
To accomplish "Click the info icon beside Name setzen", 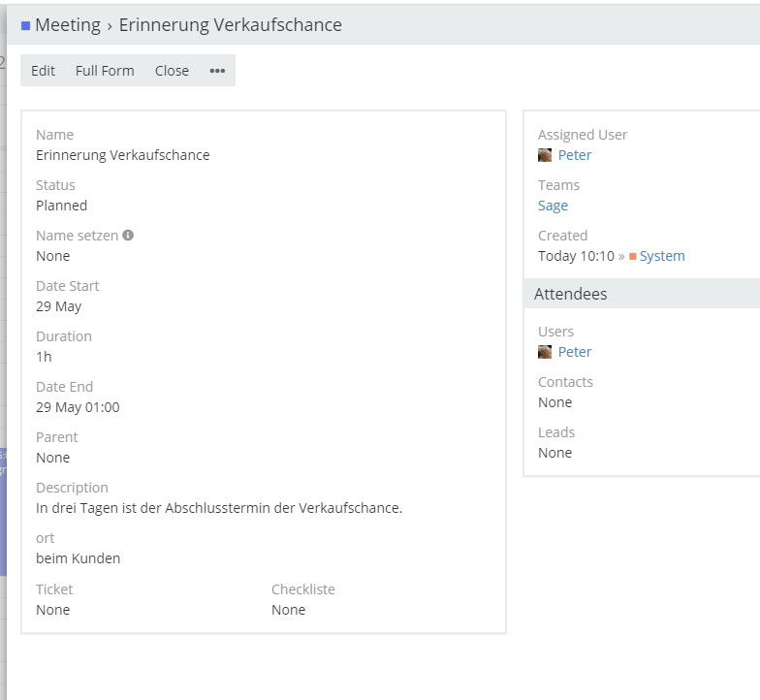I will (128, 236).
